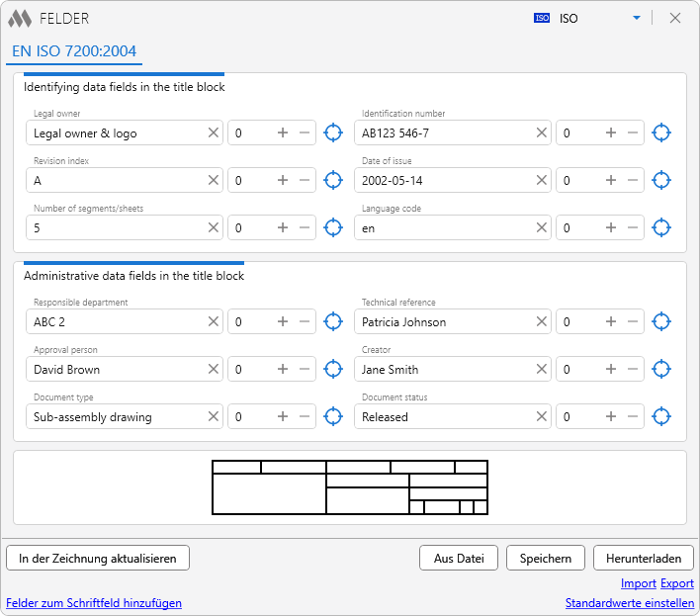Screen dimensions: 700x616
Task: Clear the Revision index text with X
Action: point(214,180)
